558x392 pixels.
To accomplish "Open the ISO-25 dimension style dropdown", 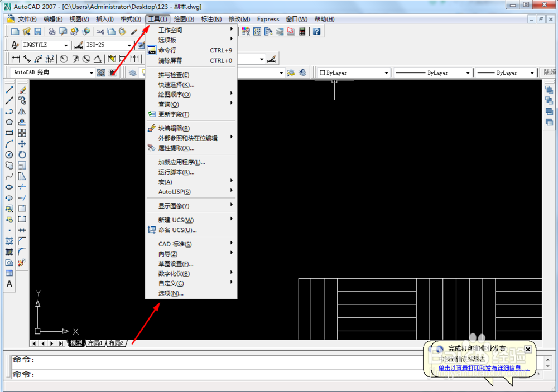I will point(129,45).
